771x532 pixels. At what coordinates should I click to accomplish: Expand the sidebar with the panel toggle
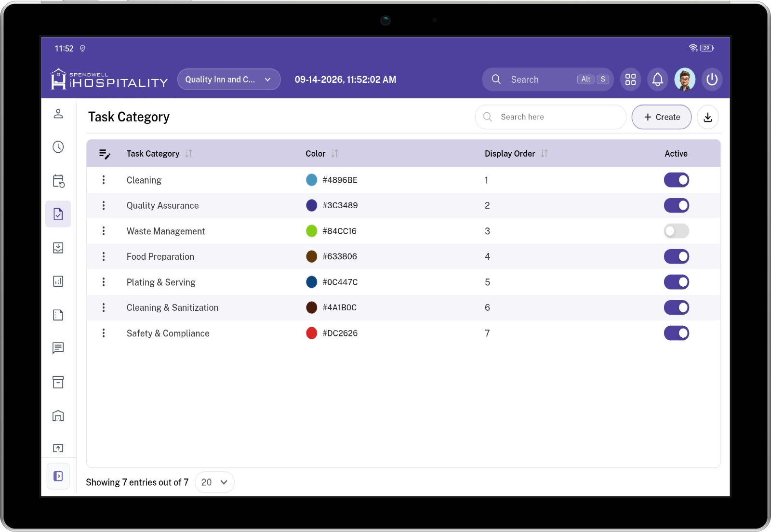pos(58,476)
